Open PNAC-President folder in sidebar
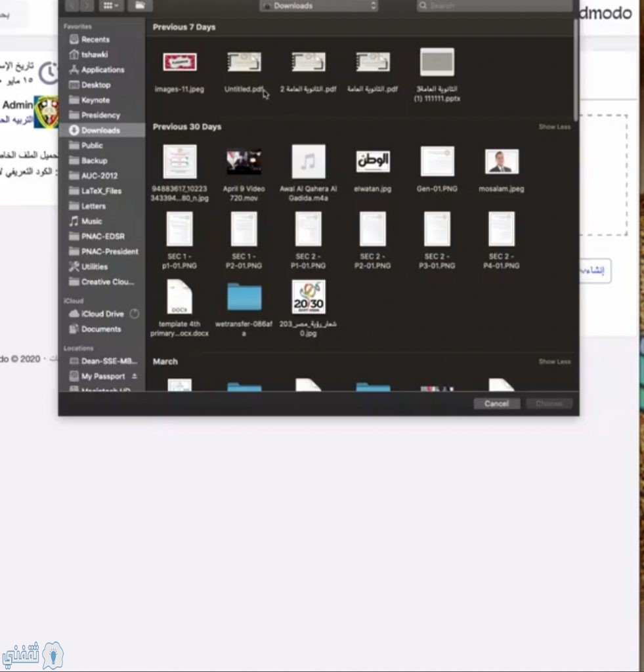 tap(110, 251)
